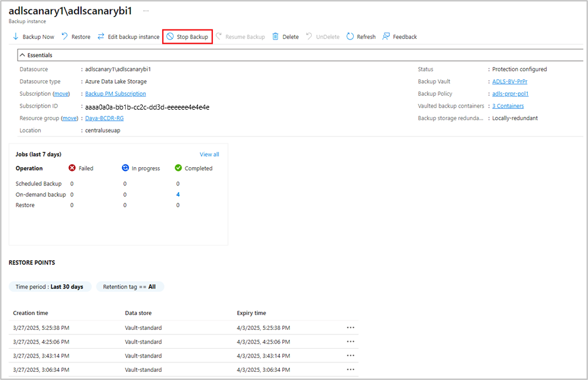Click the 3/27/2025, 4:25:06 PM creation time
This screenshot has height=380, width=588.
(41, 342)
